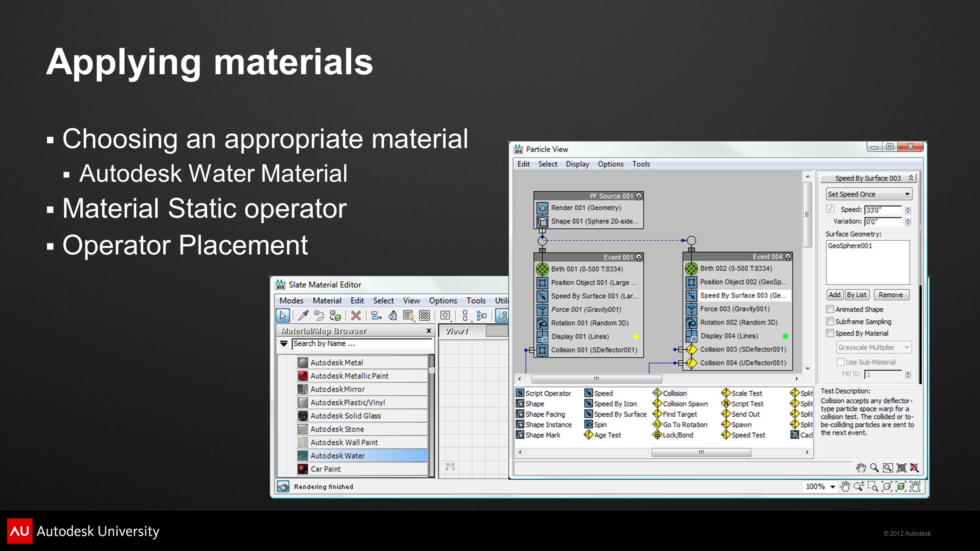Click the Add button under Surface Geometry
This screenshot has height=551, width=980.
[x=835, y=295]
